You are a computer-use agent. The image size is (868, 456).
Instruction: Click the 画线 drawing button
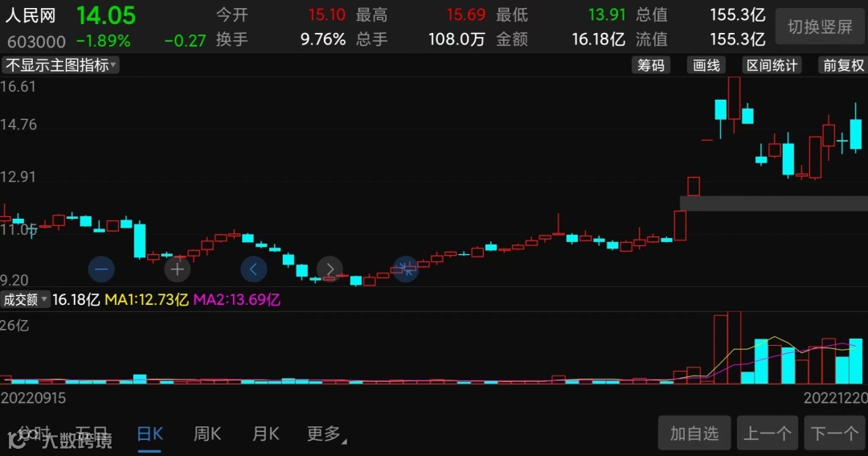(706, 65)
